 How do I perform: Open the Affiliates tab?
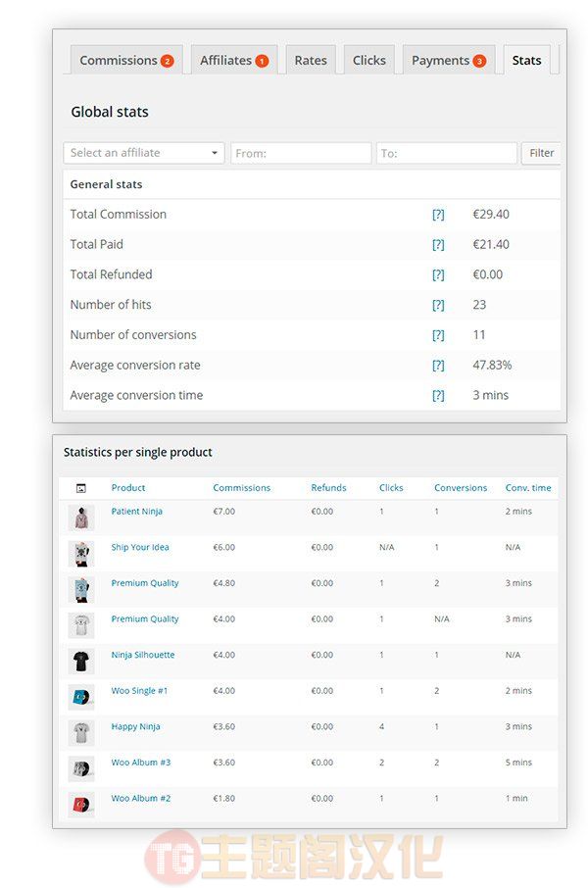tap(234, 60)
